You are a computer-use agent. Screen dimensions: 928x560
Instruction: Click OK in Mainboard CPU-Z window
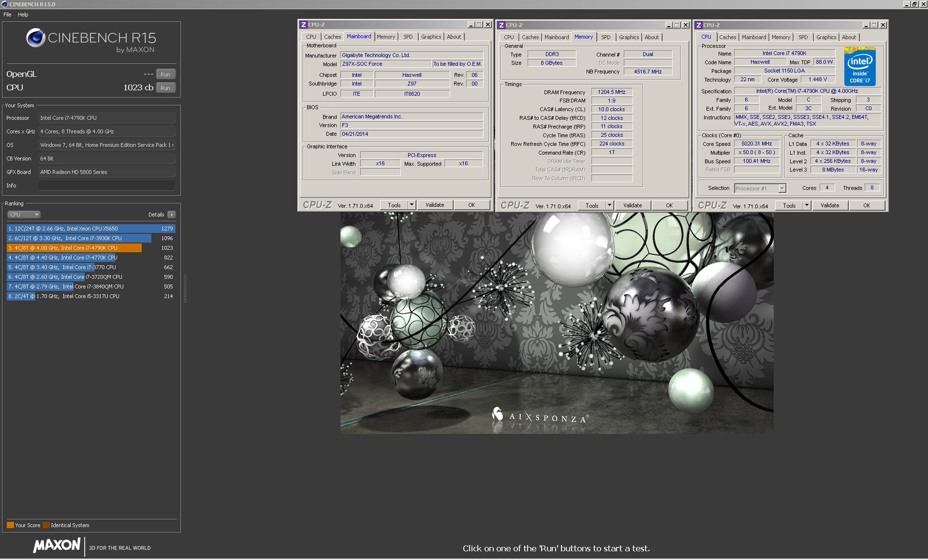[x=471, y=205]
